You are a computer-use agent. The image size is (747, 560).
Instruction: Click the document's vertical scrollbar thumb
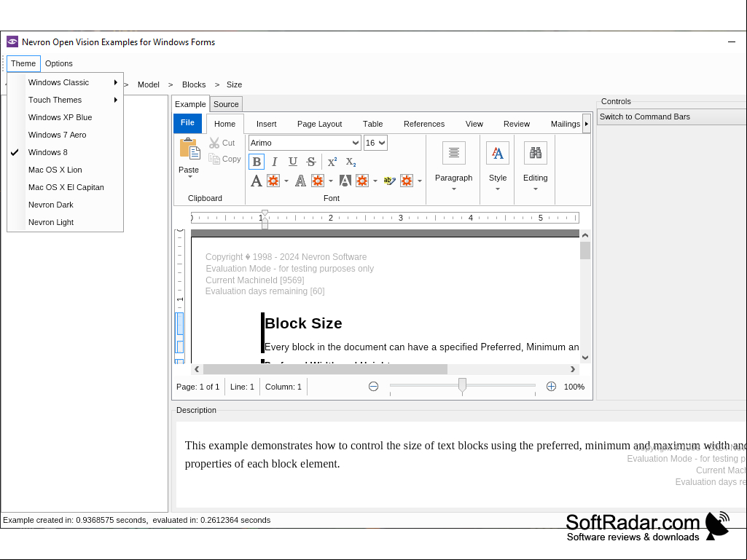[x=585, y=251]
